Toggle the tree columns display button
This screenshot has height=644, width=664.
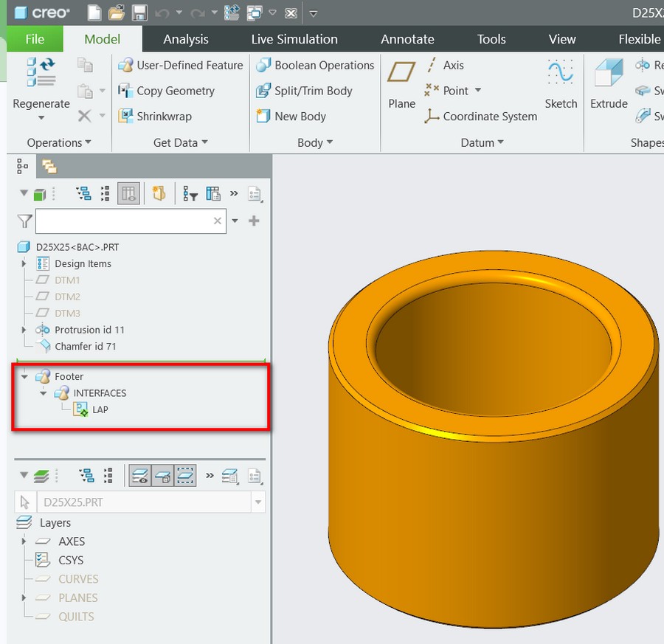(128, 194)
